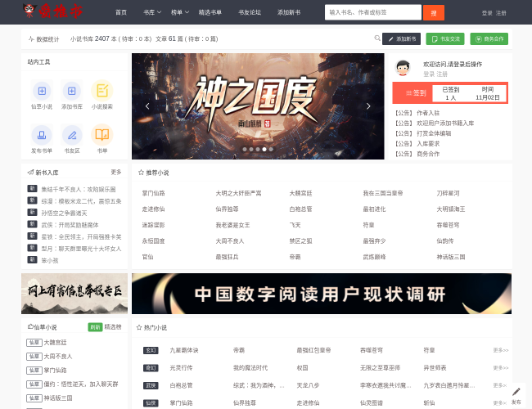Open the 小说搜索 tool icon
Screen dimensions: 532x409
[102, 91]
